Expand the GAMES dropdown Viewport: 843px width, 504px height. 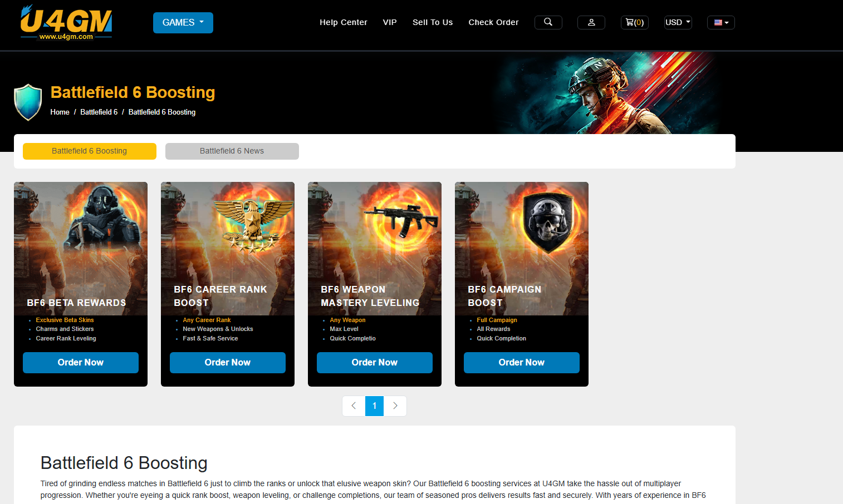[183, 23]
